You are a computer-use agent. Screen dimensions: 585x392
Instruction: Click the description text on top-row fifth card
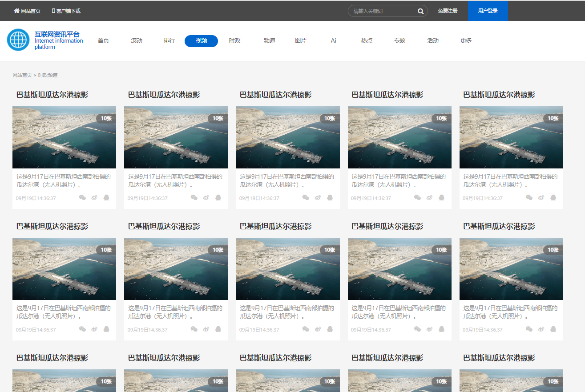[510, 180]
